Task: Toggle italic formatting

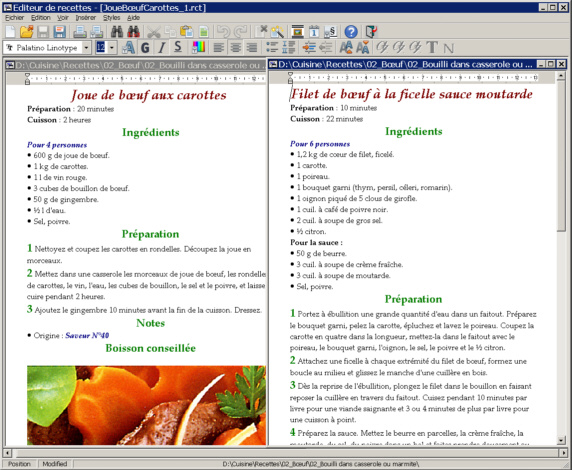Action: pyautogui.click(x=162, y=47)
